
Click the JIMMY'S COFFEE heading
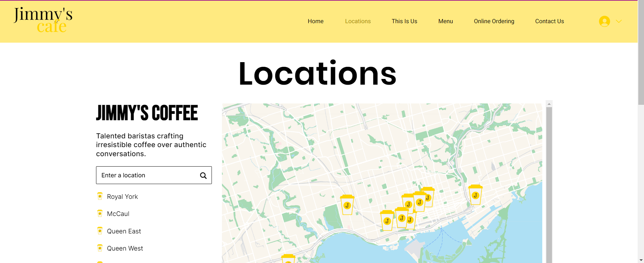click(x=147, y=113)
